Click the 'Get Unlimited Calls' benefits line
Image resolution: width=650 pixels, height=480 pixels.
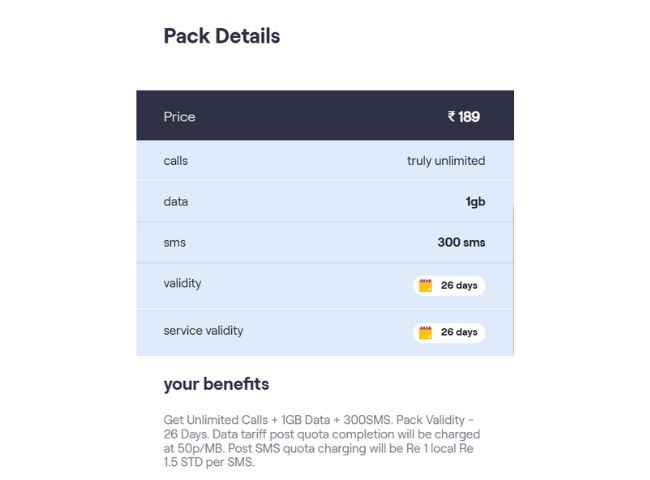322,421
